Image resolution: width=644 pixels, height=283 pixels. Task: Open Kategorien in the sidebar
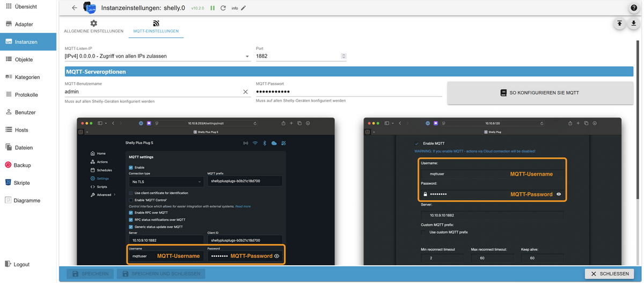tap(28, 77)
